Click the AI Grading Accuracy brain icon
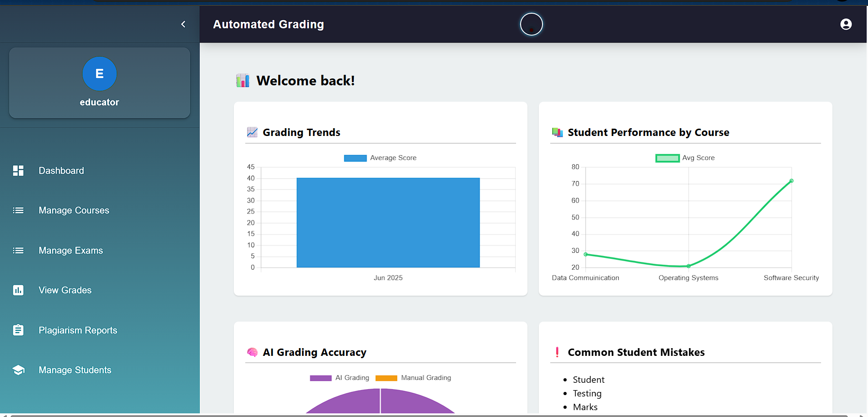 pos(252,352)
